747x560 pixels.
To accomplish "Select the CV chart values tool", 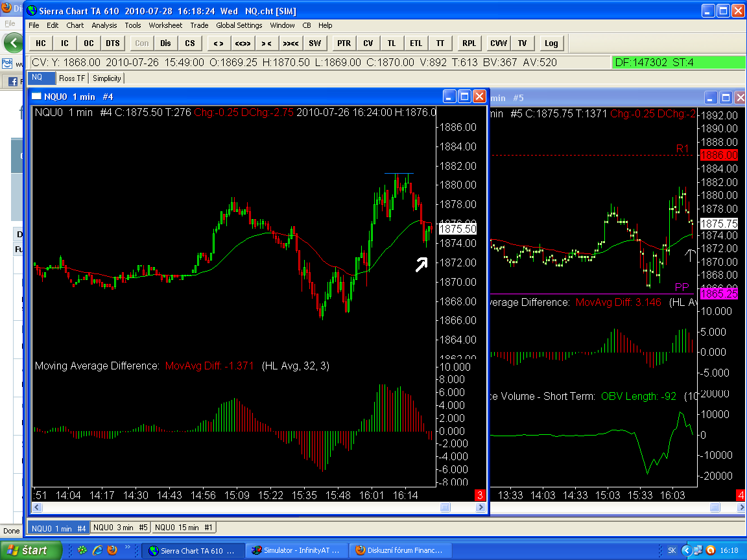I will click(368, 43).
